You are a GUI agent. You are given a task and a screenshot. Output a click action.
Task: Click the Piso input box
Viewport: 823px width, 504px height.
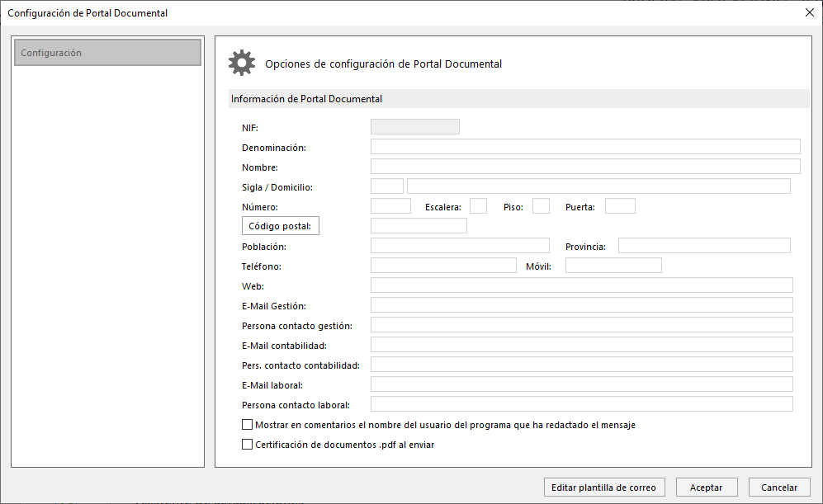point(541,206)
